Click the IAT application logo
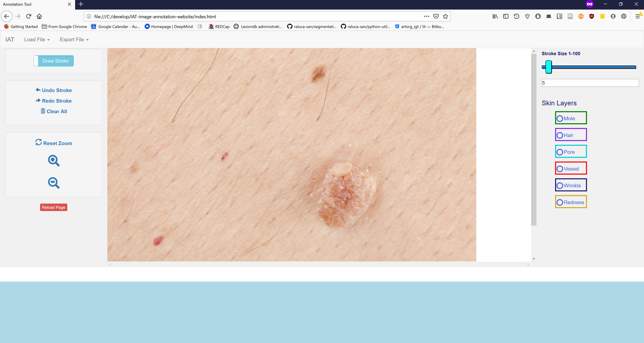 9,39
